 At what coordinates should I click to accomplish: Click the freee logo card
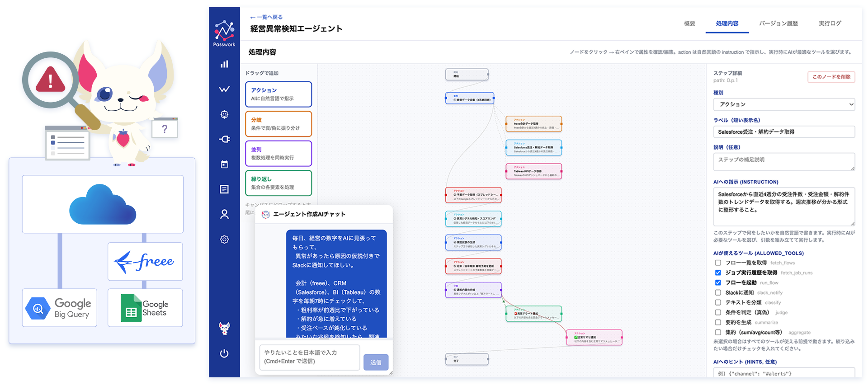tap(145, 261)
